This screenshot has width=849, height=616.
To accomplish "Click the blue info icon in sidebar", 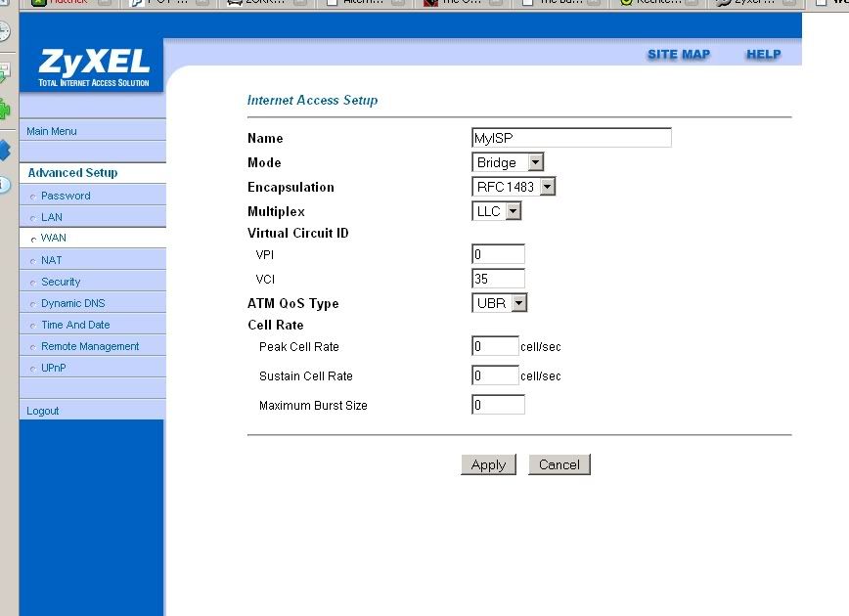I will 4,184.
